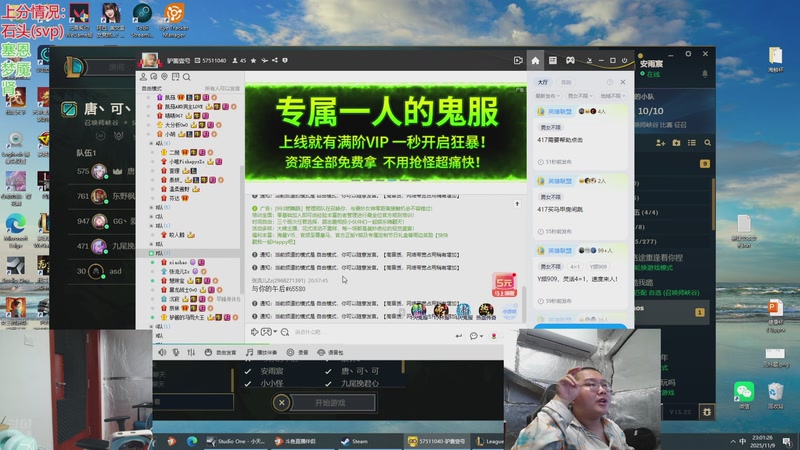Open the gamepad icon in title bar
Viewport: 800px width, 450px height.
coord(570,61)
